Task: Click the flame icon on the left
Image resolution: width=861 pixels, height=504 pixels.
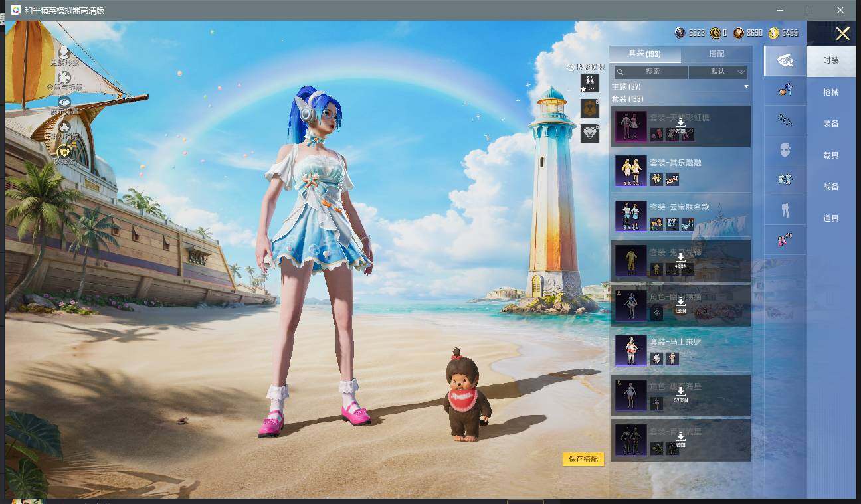Action: point(64,126)
